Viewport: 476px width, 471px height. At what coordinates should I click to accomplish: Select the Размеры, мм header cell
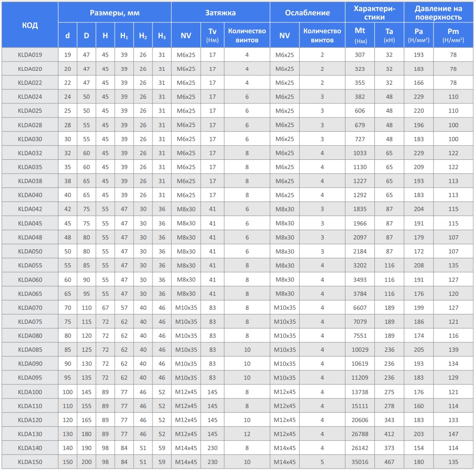coord(114,13)
